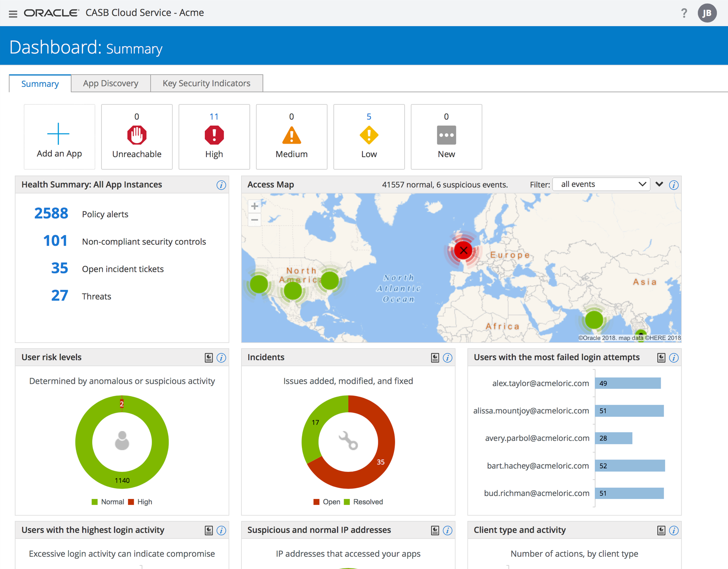Click the 41557 normal, 6 suspicious events text
The height and width of the screenshot is (569, 728).
click(x=445, y=185)
